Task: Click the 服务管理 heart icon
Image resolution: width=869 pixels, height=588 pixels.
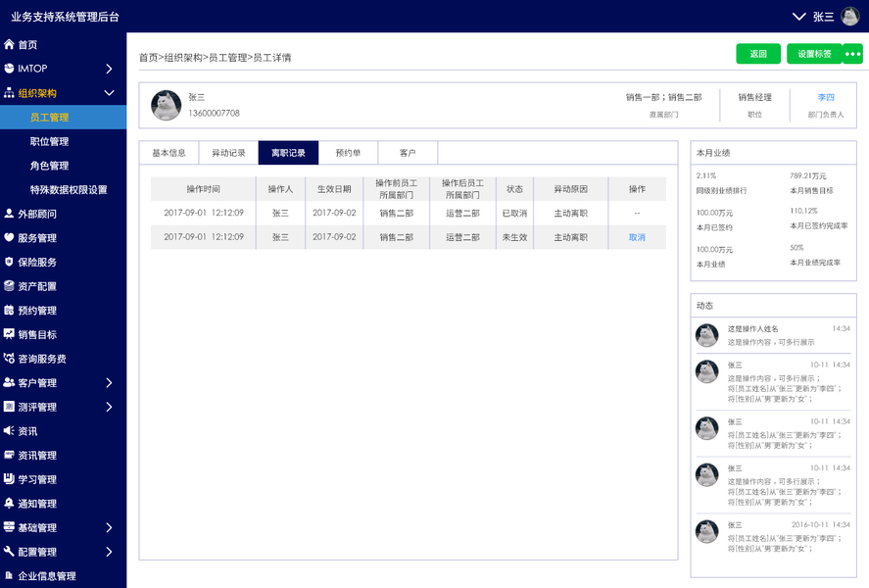Action: (9, 237)
